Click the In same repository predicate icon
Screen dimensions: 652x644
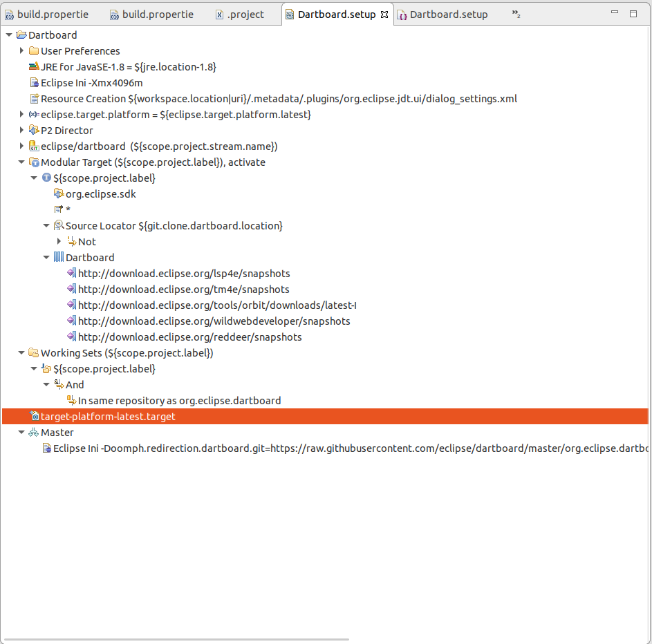71,400
